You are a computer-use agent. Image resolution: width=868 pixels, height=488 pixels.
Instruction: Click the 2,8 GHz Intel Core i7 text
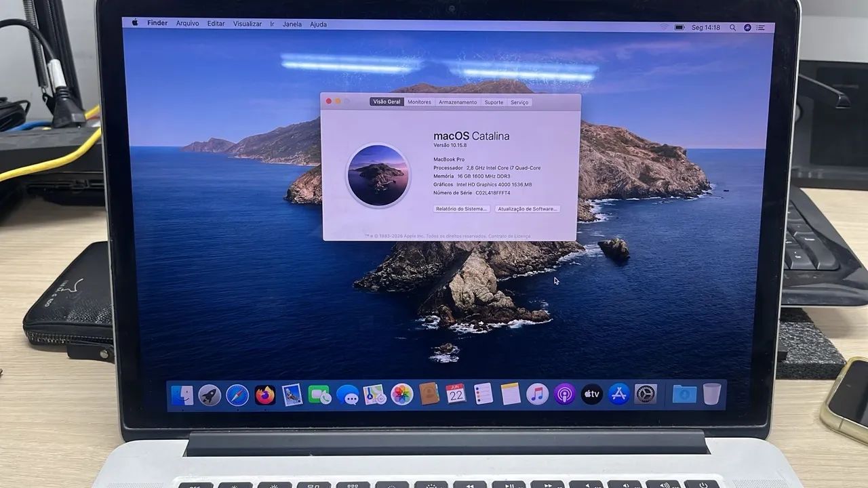point(504,167)
